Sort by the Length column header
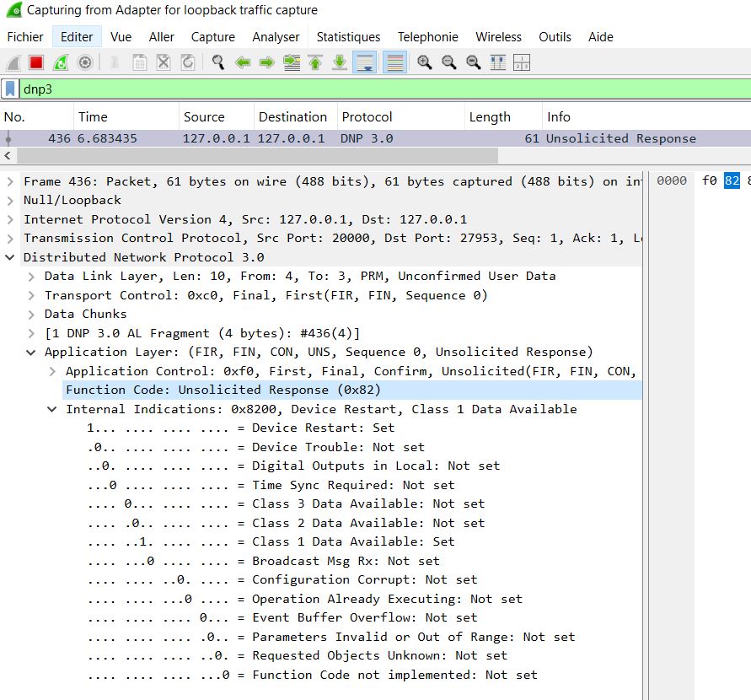 coord(503,117)
